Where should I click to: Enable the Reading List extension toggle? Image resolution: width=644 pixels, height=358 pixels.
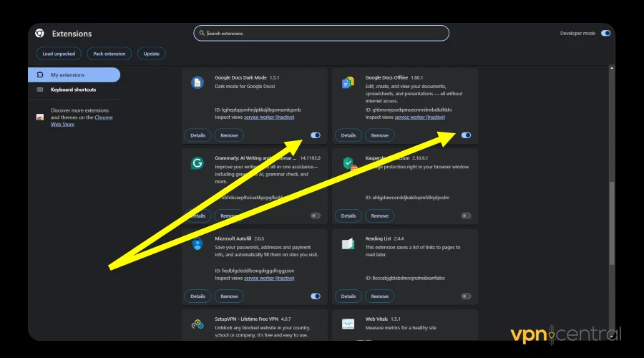tap(466, 296)
